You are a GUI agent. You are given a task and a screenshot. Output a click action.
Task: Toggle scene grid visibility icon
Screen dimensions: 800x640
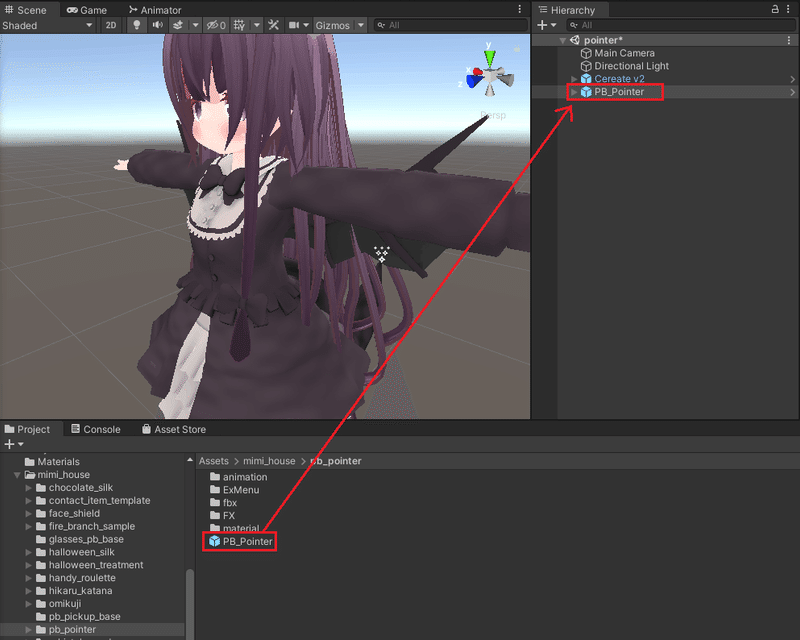[239, 25]
